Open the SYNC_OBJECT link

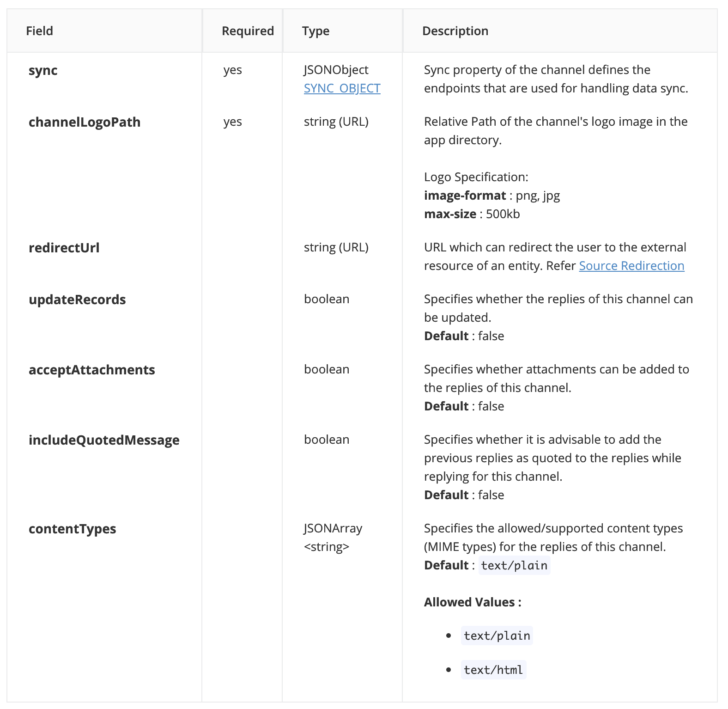[342, 88]
